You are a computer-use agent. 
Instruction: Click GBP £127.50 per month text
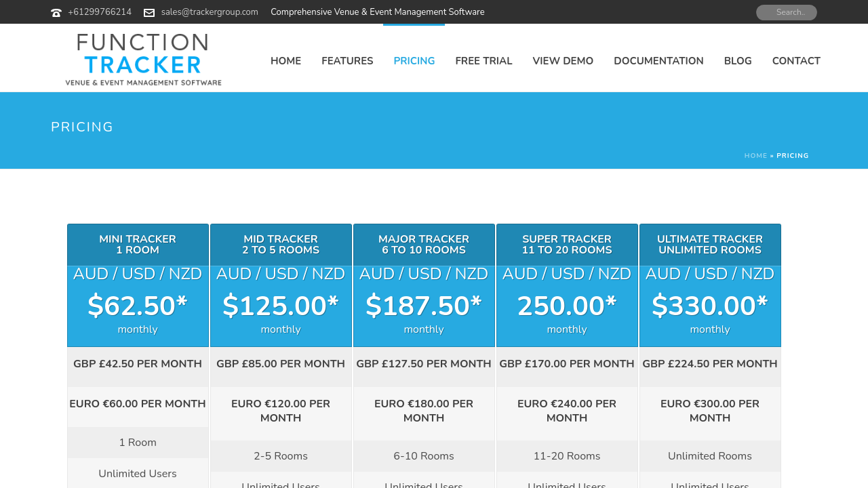coord(424,364)
